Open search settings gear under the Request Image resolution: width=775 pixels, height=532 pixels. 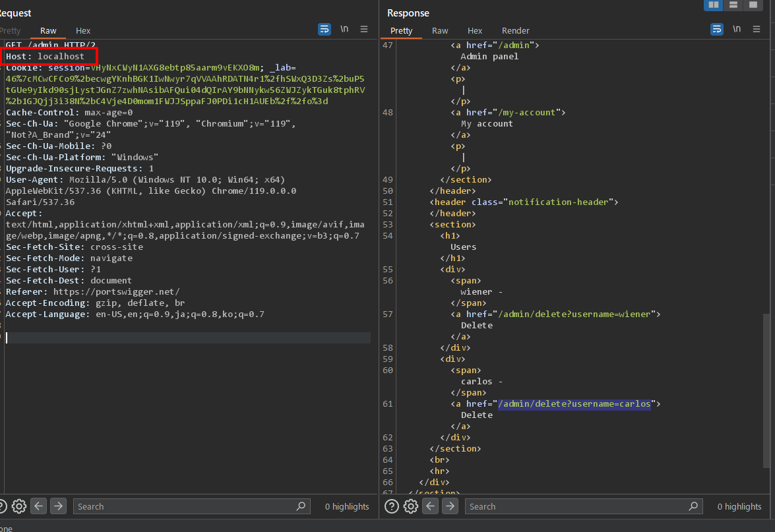(x=18, y=506)
